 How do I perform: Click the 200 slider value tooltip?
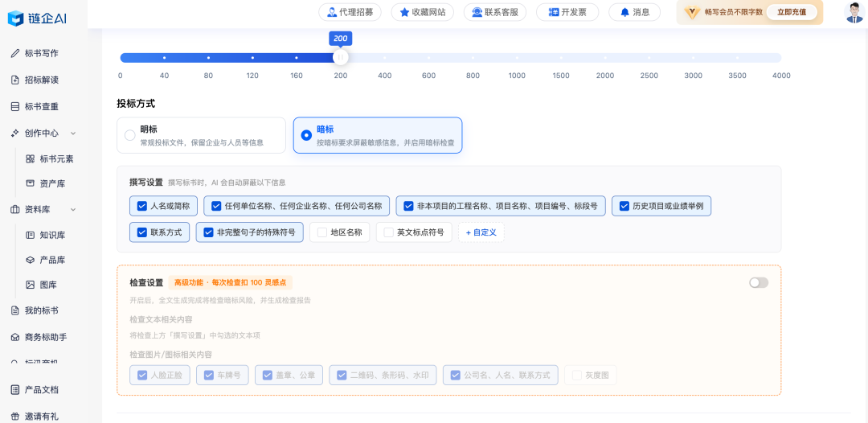pyautogui.click(x=341, y=39)
